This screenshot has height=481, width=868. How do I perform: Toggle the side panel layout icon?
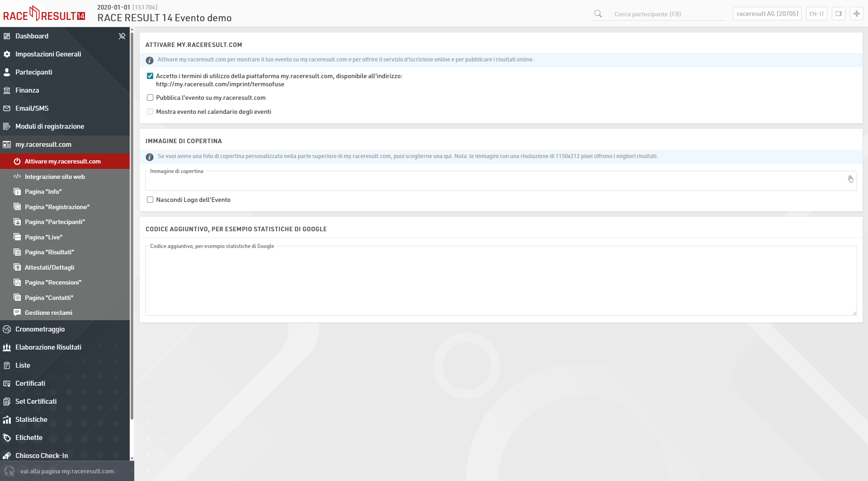(x=838, y=14)
